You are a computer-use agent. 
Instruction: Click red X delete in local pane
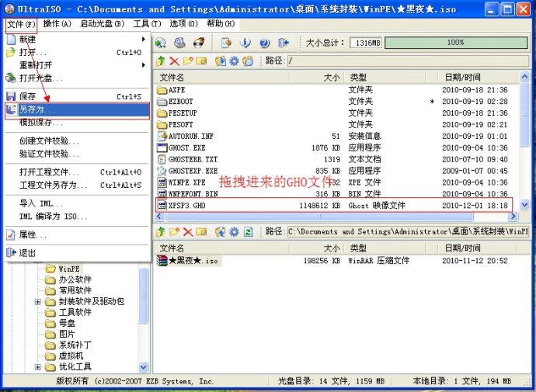click(x=188, y=232)
